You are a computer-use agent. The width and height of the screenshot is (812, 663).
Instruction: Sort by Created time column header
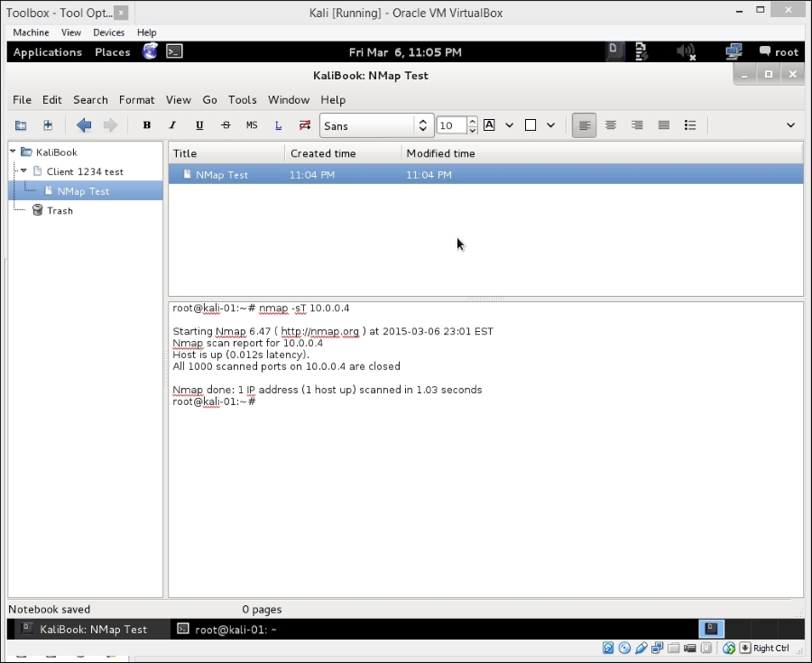344,153
